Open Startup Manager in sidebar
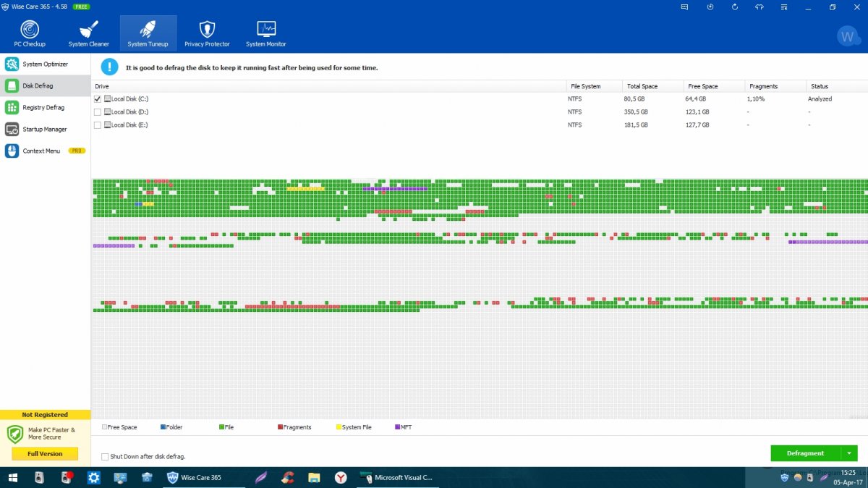The image size is (868, 488). [x=44, y=130]
